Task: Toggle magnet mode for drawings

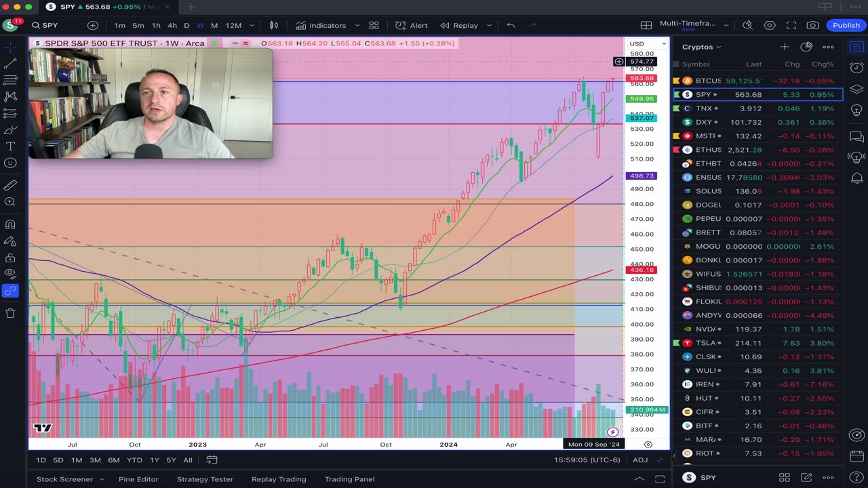Action: (10, 224)
